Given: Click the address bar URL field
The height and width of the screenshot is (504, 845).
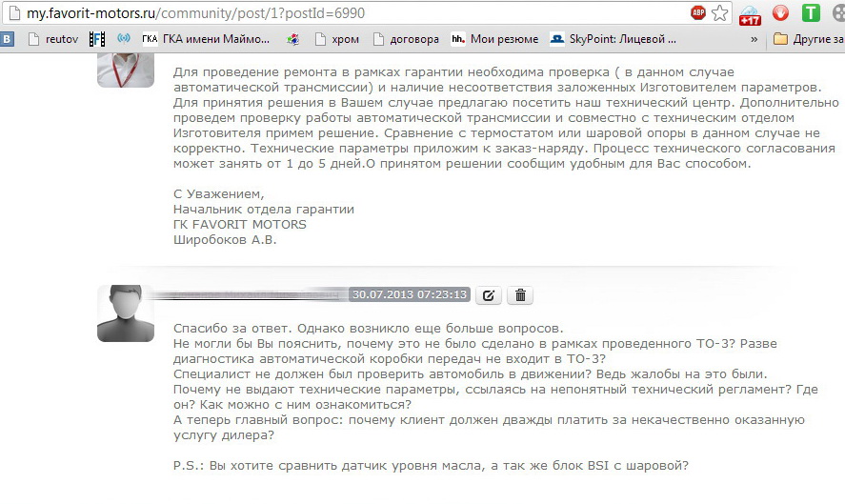Looking at the screenshot, I should (381, 13).
